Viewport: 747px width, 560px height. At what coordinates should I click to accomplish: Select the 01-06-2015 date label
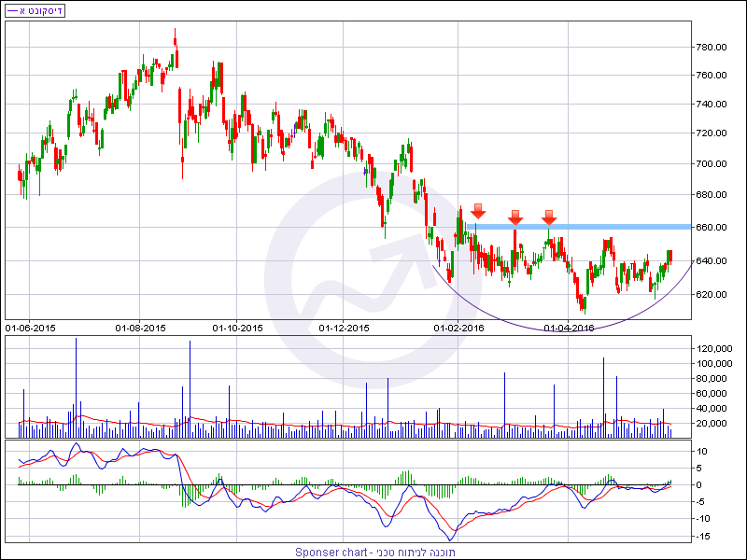tap(30, 328)
